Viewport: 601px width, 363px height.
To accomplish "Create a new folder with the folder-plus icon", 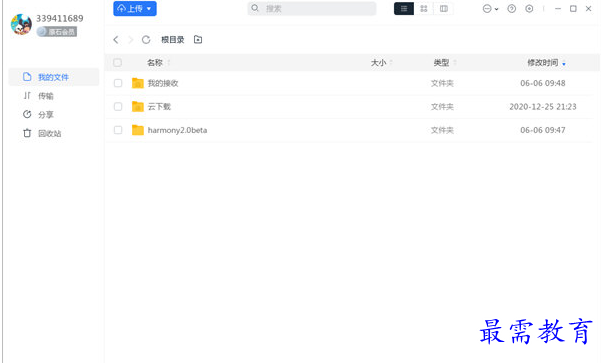I will [x=198, y=39].
